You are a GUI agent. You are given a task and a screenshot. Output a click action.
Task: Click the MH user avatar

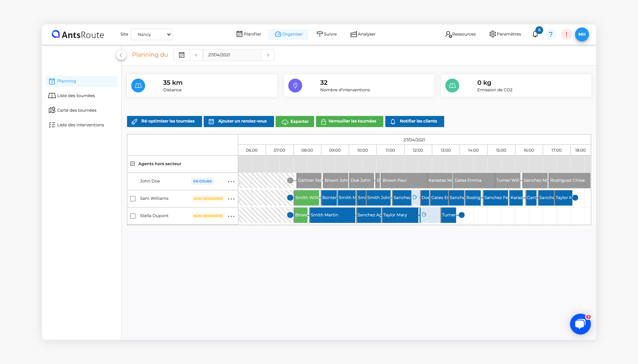click(x=582, y=34)
